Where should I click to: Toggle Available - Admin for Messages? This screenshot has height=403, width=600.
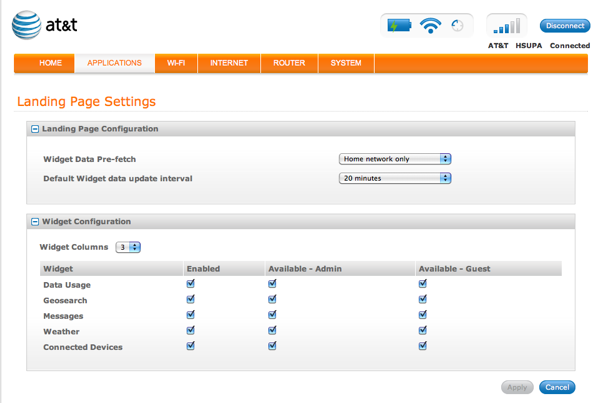[272, 315]
